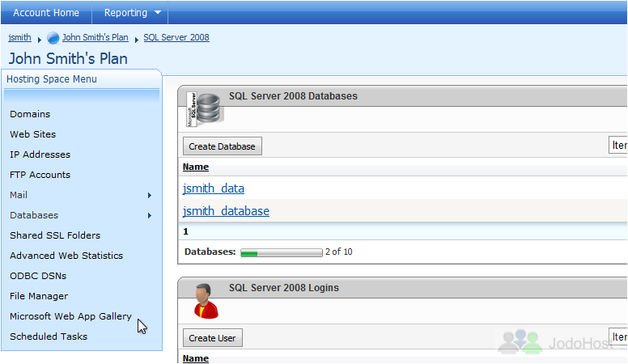Go to Account Home
This screenshot has height=364, width=628.
[x=46, y=12]
